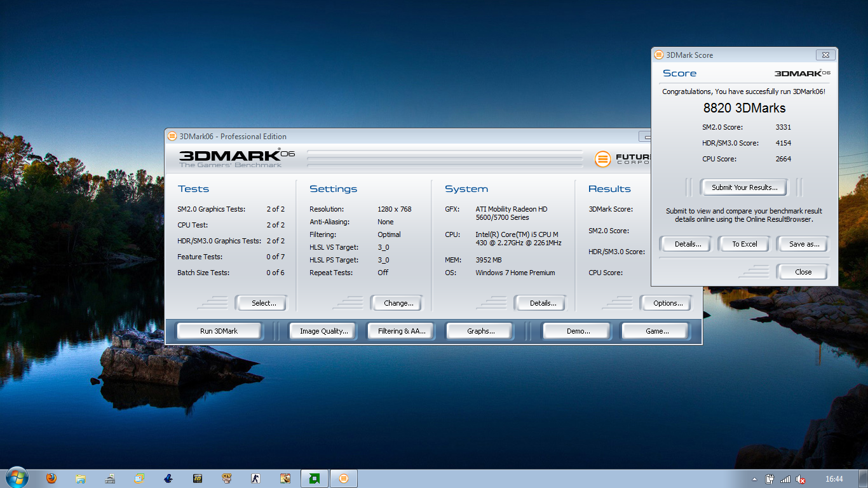Launch the Game... button
The width and height of the screenshot is (868, 488).
[656, 331]
